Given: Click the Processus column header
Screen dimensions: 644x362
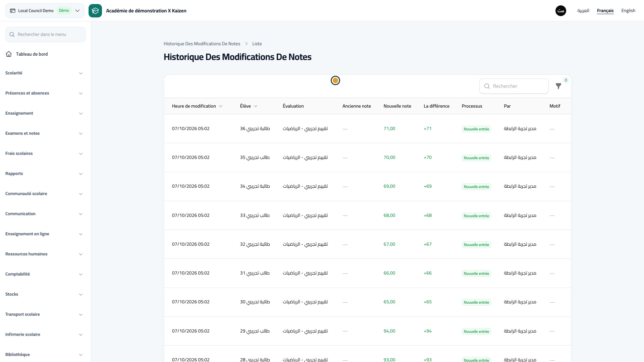Looking at the screenshot, I should [472, 106].
